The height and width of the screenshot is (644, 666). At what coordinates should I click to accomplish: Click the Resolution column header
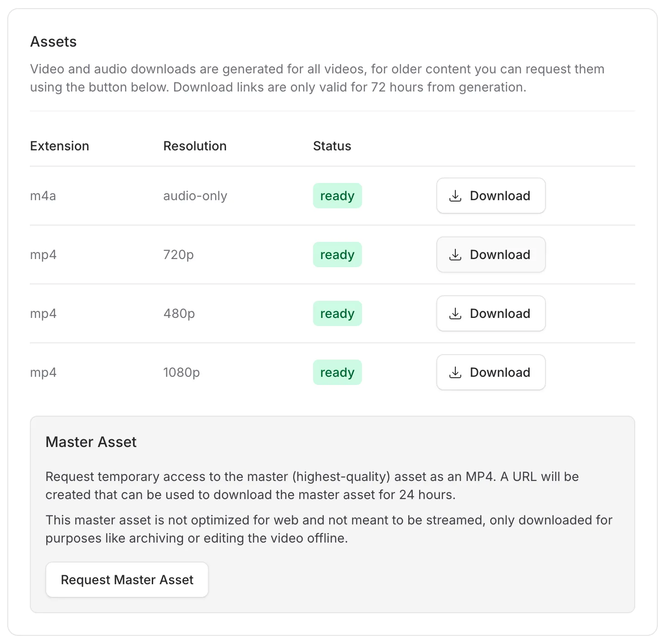195,146
